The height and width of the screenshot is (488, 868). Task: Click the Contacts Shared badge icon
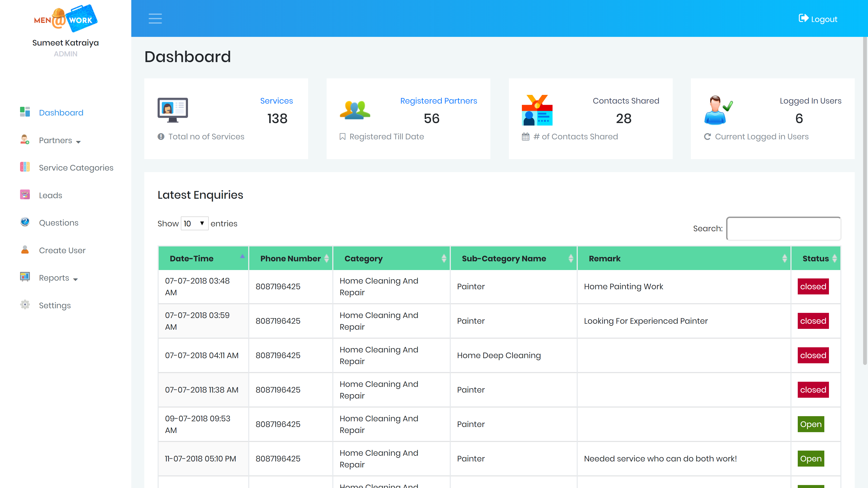[537, 110]
